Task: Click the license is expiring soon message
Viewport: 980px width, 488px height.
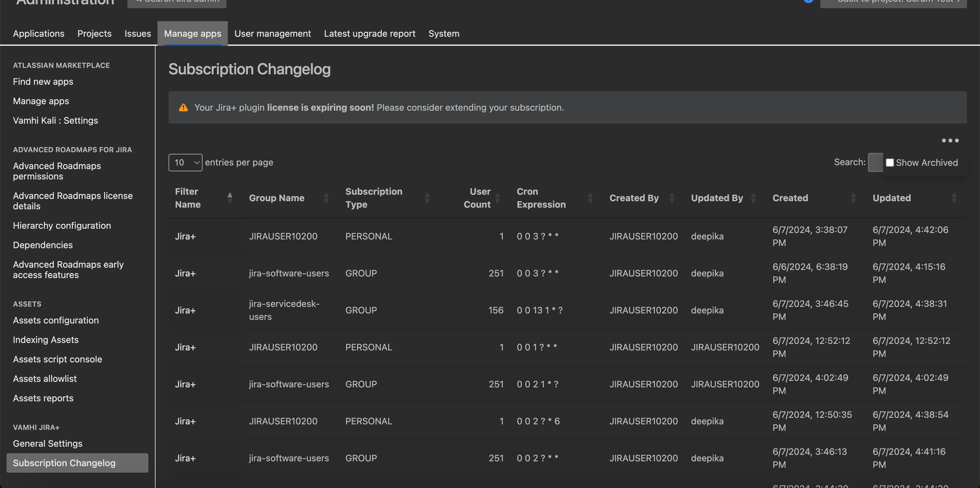Action: [x=379, y=107]
